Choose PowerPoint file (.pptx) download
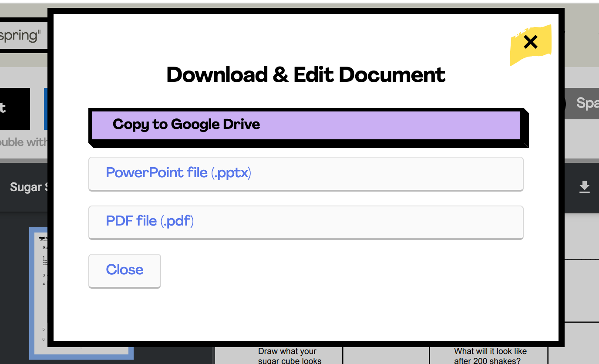This screenshot has width=599, height=364. 306,173
